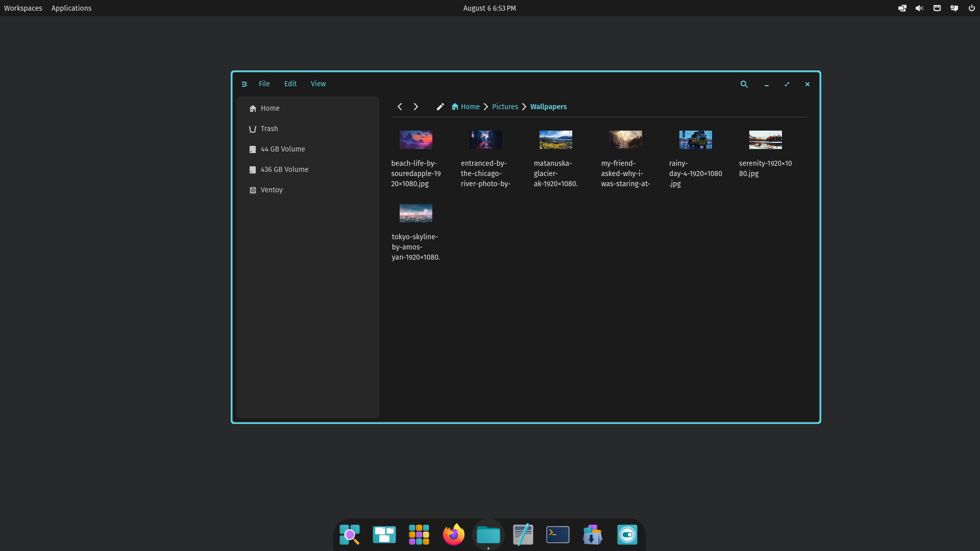980x551 pixels.
Task: Click the tokyo-skyline-by-amos-yan filename label
Action: [x=416, y=247]
